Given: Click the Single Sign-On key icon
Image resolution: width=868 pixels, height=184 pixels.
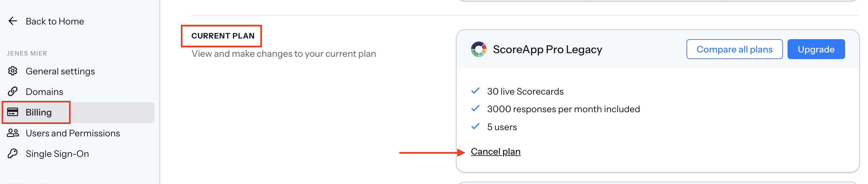Looking at the screenshot, I should (x=13, y=153).
